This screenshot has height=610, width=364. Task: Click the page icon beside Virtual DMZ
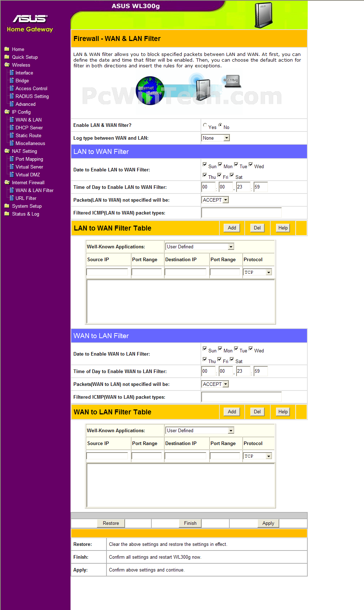click(x=12, y=175)
